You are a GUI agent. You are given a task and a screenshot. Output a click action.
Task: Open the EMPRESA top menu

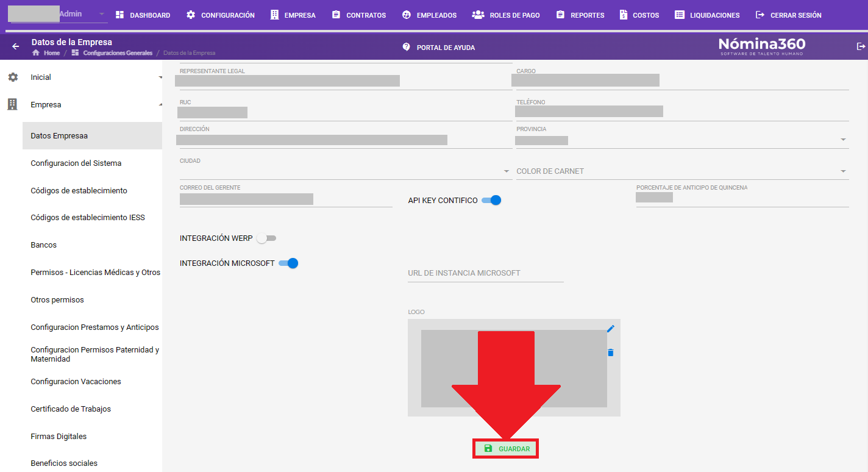(293, 15)
